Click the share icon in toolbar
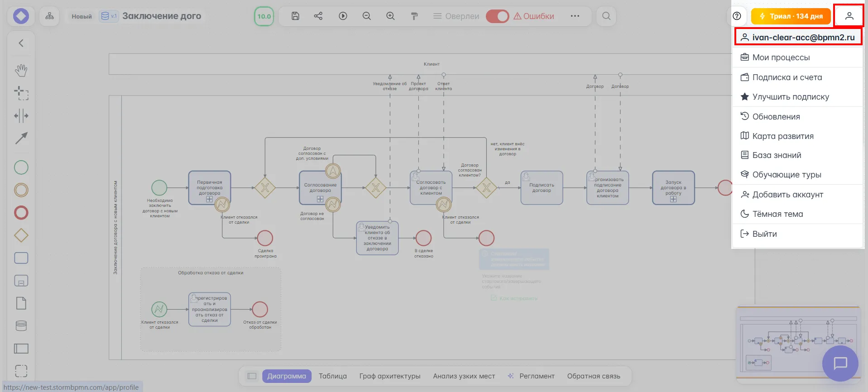The image size is (868, 392). [318, 16]
